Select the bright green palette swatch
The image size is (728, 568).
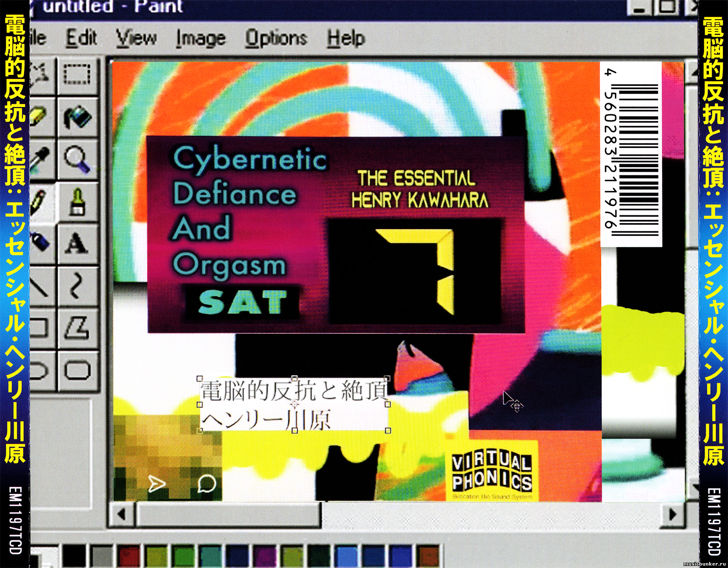coord(183,556)
